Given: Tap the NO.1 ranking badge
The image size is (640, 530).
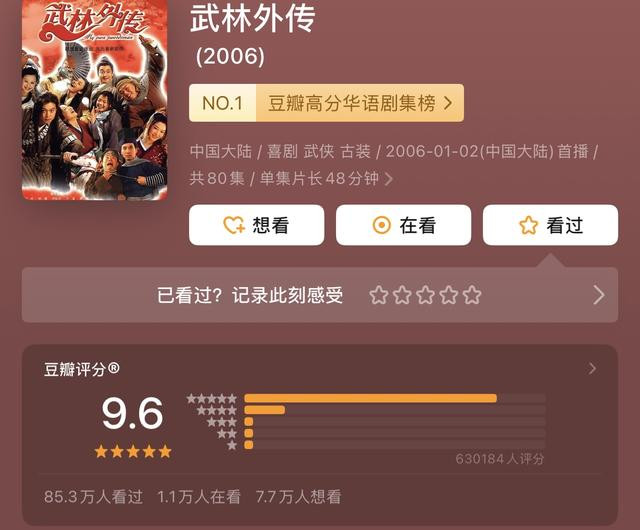Looking at the screenshot, I should [x=223, y=103].
